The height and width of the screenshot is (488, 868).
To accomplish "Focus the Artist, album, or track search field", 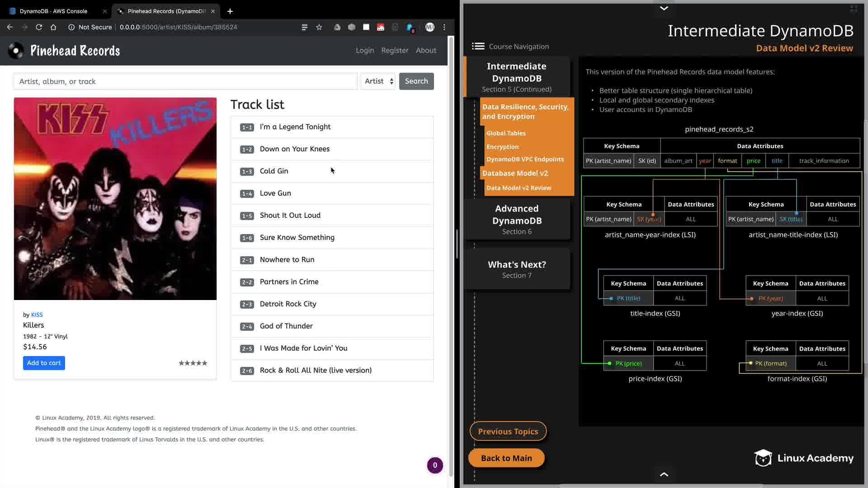I will pyautogui.click(x=185, y=81).
